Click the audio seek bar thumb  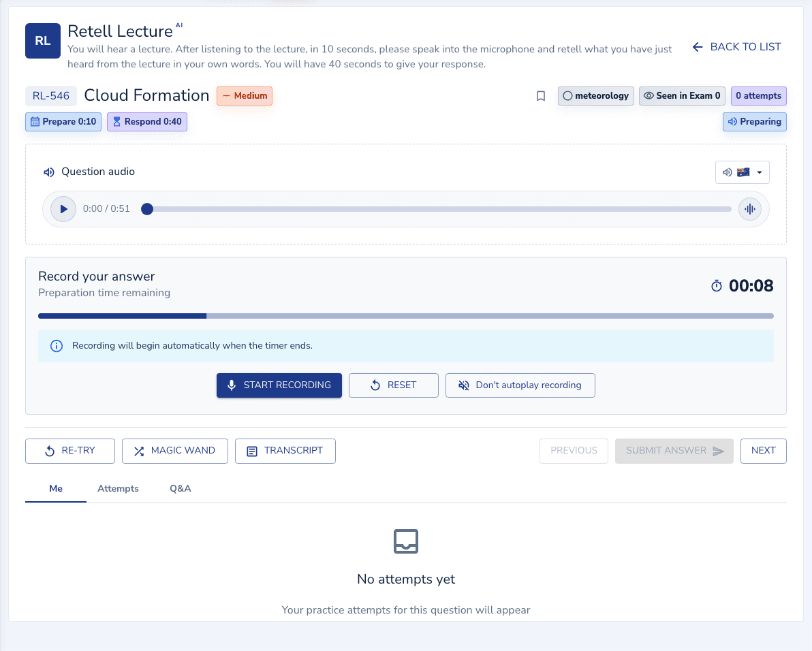pos(147,209)
